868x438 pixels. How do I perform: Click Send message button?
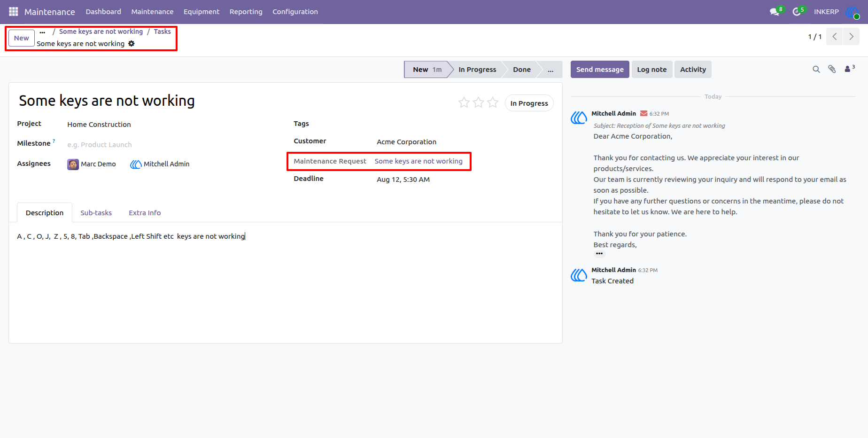click(600, 70)
